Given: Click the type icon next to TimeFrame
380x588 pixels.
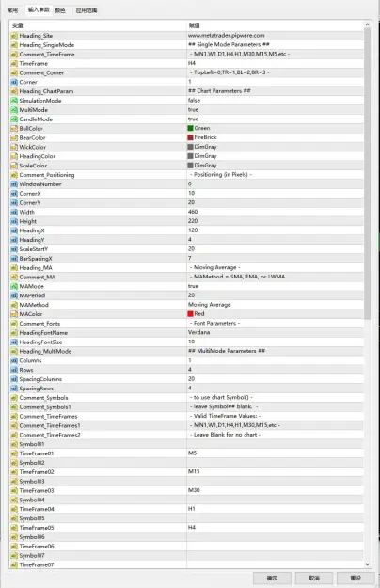Looking at the screenshot, I should click(x=14, y=63).
